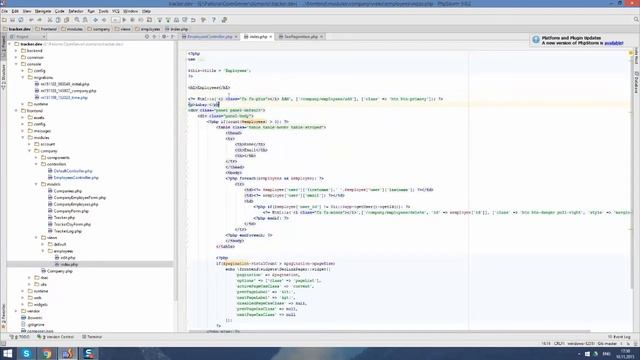The height and width of the screenshot is (360, 640).
Task: Click the Project panel settings gear icon
Action: coord(164,37)
